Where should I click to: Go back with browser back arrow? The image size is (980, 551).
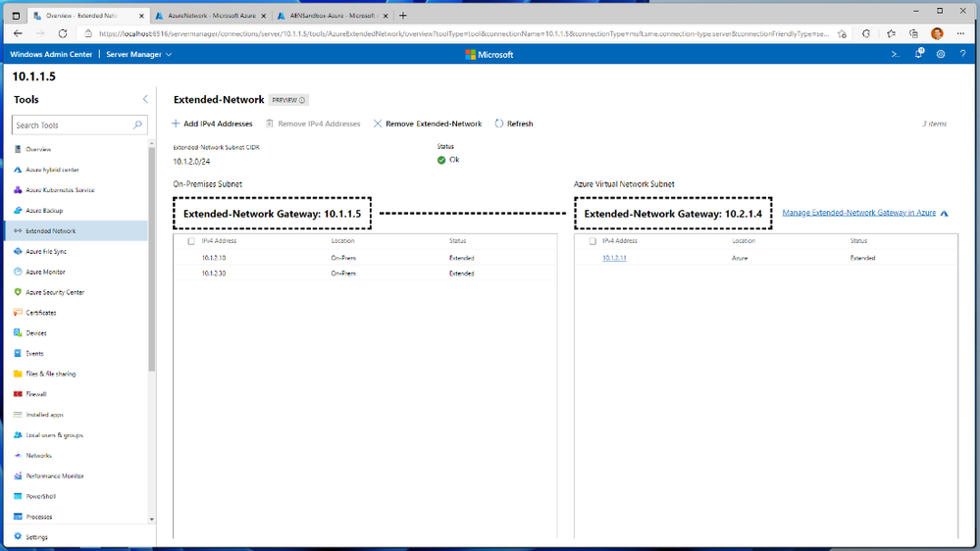click(x=18, y=33)
